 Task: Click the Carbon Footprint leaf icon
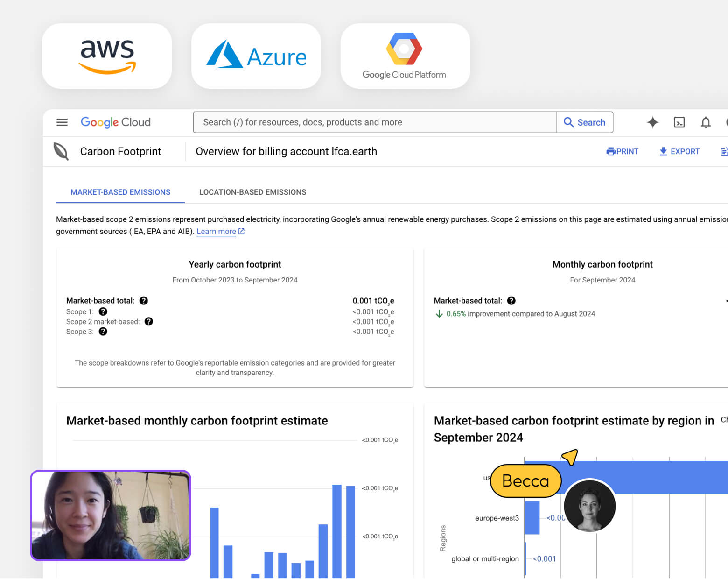61,151
